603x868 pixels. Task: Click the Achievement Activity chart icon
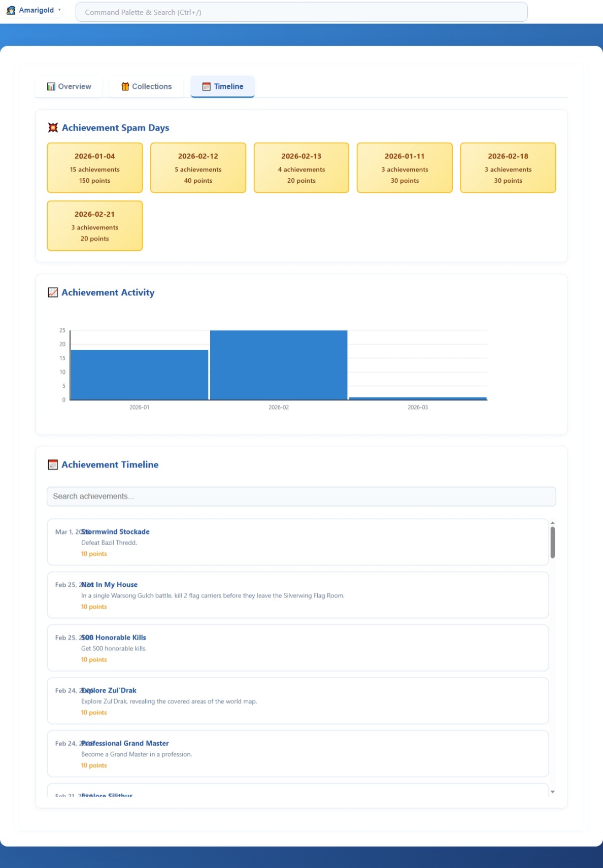tap(53, 292)
